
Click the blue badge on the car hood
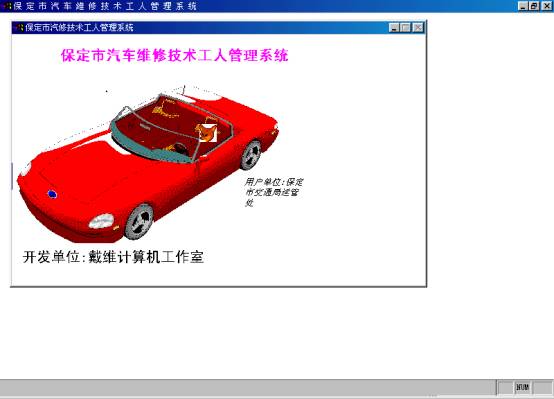tap(52, 194)
